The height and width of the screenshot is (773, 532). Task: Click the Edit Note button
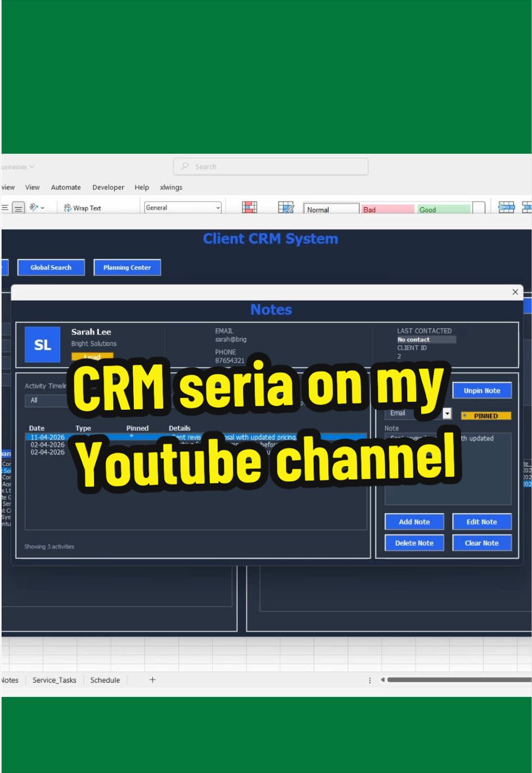pos(482,522)
